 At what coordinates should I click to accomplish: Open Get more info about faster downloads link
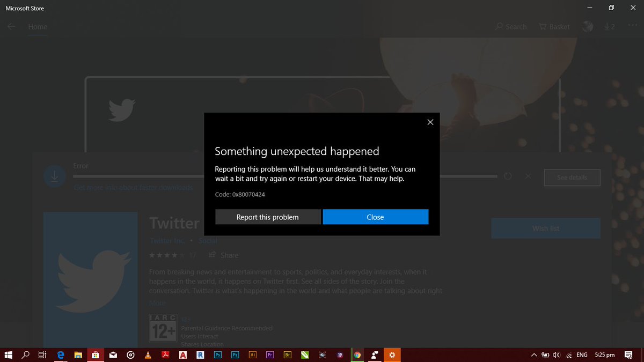coord(133,188)
